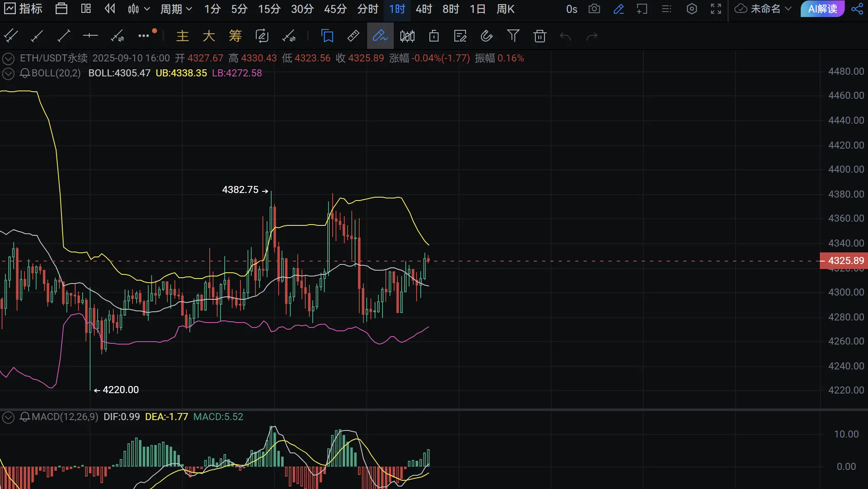
Task: Toggle the BOLL alert bell icon
Action: [25, 73]
